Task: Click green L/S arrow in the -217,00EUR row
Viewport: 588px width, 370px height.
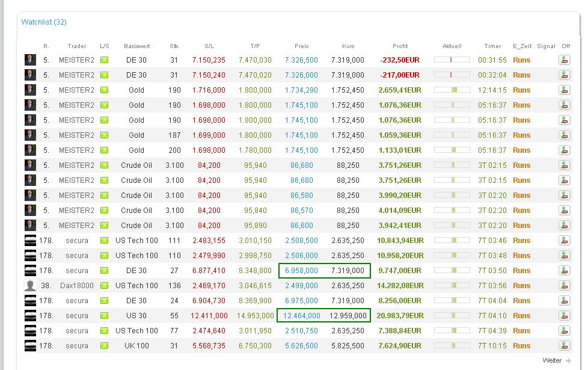Action: coord(105,75)
